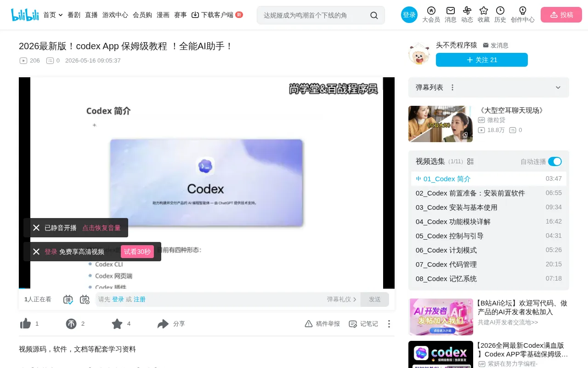Open the 漫画 menu item
This screenshot has width=588, height=368.
coord(163,15)
